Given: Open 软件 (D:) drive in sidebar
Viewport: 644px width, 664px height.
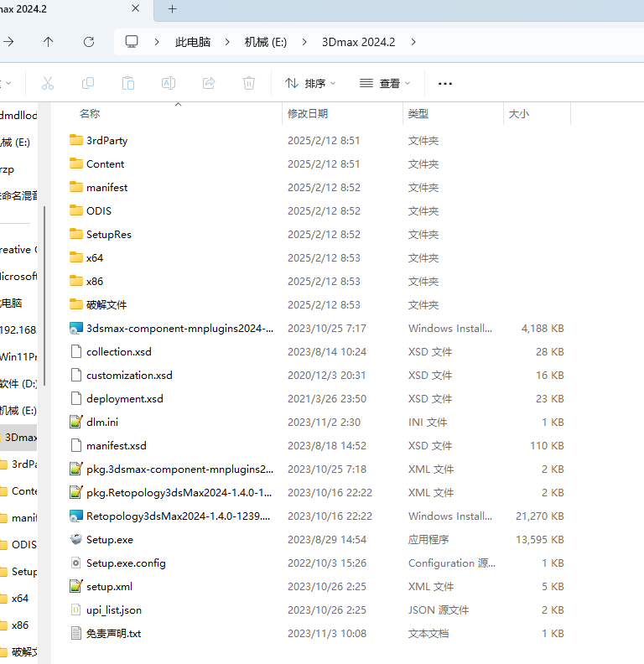Looking at the screenshot, I should coord(18,384).
